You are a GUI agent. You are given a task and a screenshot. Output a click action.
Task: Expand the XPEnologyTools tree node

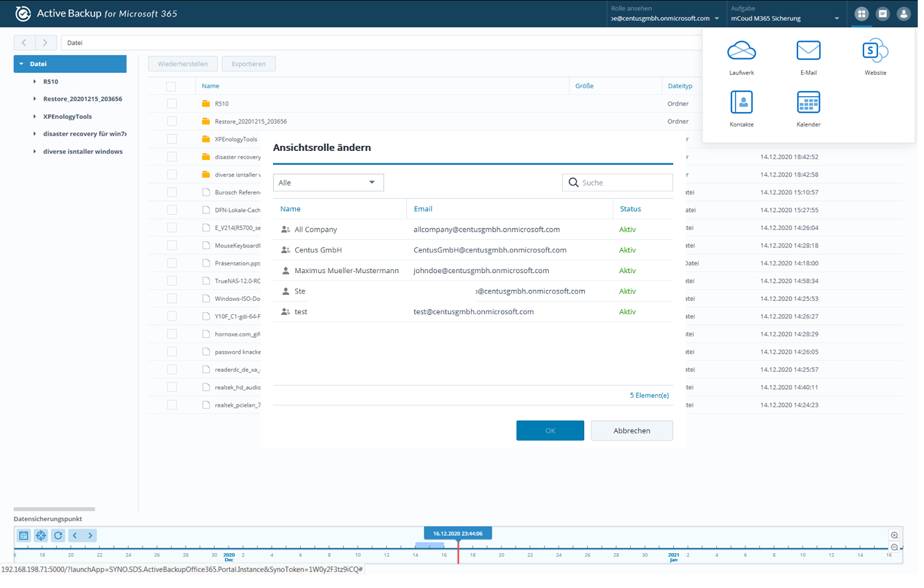pyautogui.click(x=35, y=117)
